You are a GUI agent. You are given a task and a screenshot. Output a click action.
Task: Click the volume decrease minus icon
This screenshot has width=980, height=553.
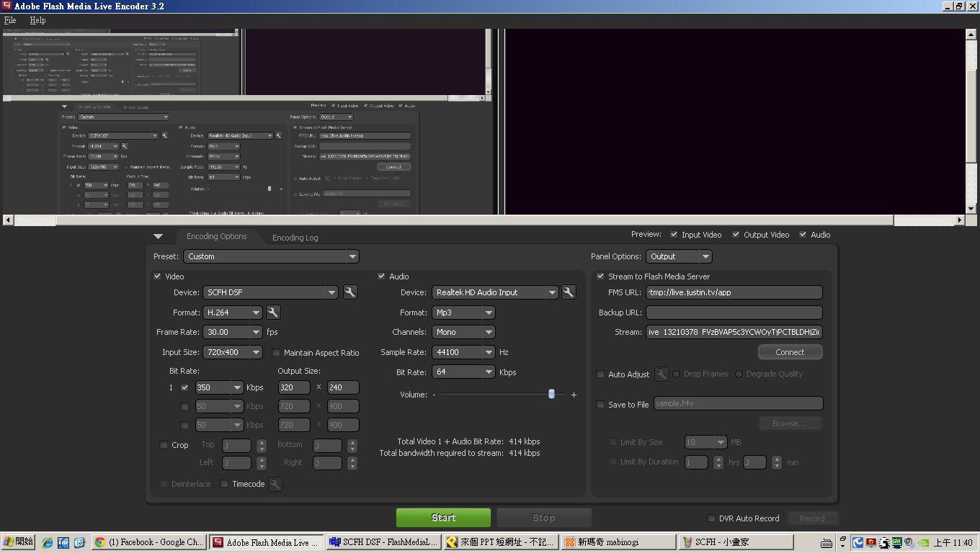click(x=434, y=395)
